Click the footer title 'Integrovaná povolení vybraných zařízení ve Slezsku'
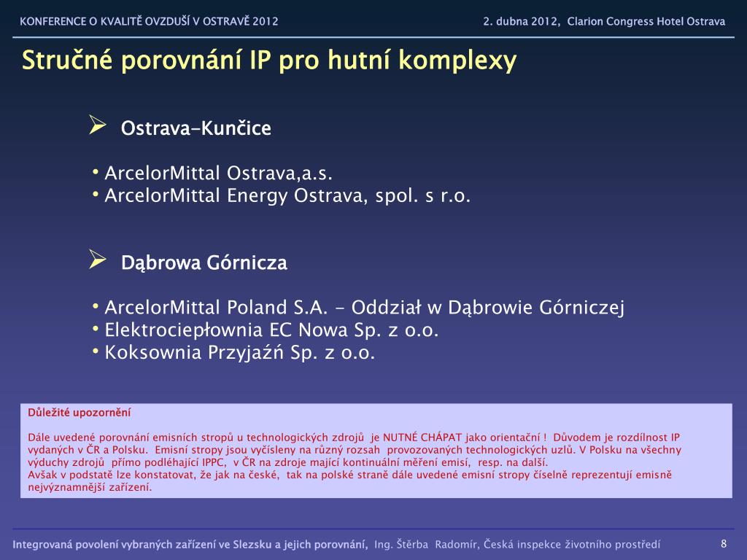 [x=190, y=544]
